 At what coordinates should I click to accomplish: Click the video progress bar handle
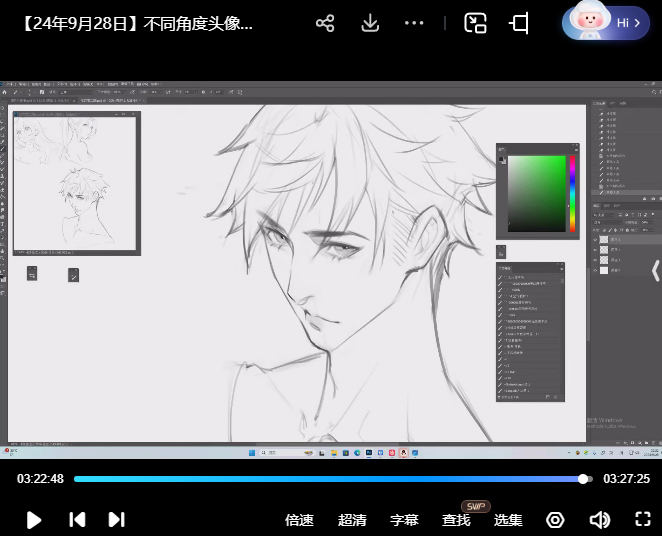[x=583, y=479]
